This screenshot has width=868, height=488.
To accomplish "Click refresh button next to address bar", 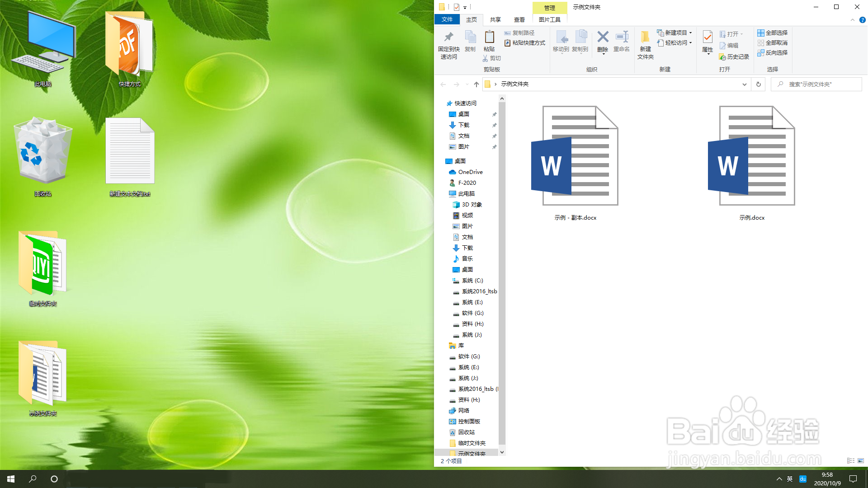I will click(x=759, y=84).
